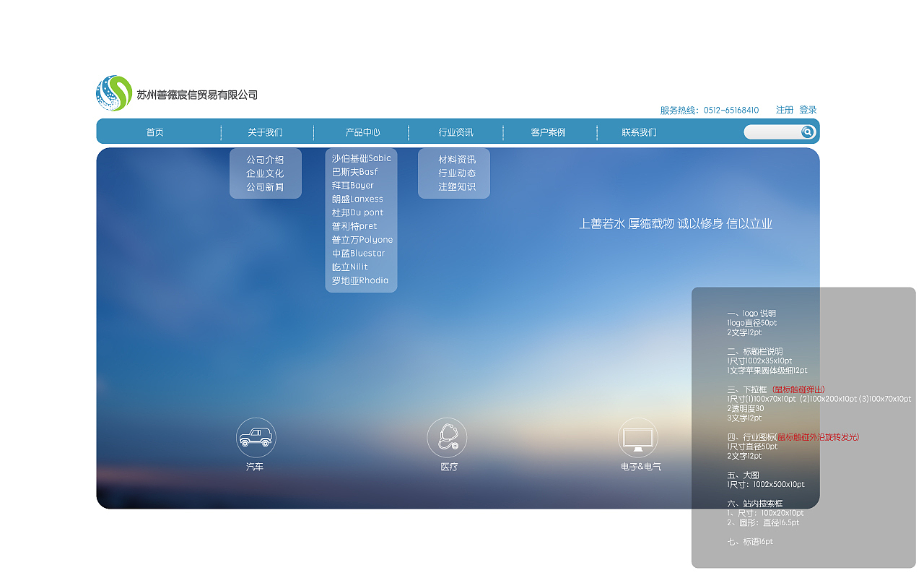Click the 汽车 label text

tap(255, 467)
